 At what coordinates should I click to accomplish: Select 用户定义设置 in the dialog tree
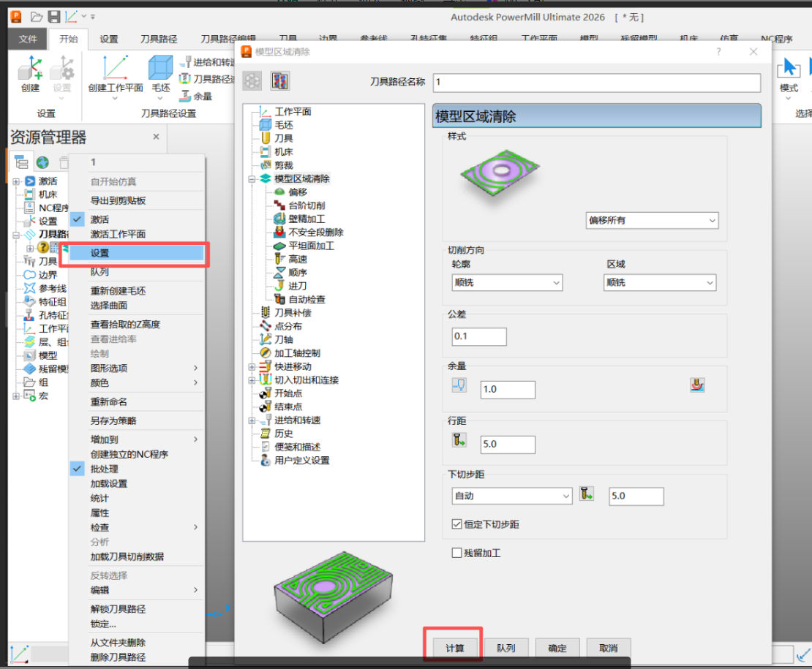point(302,461)
